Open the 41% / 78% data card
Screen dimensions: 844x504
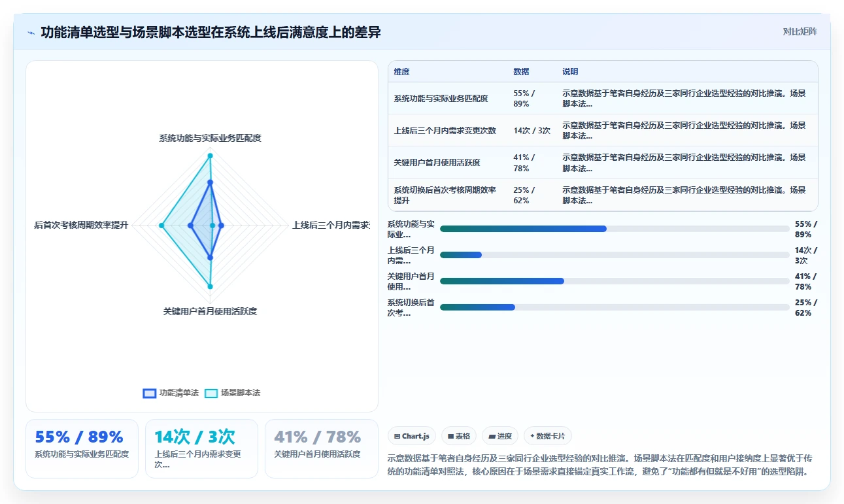pos(321,448)
